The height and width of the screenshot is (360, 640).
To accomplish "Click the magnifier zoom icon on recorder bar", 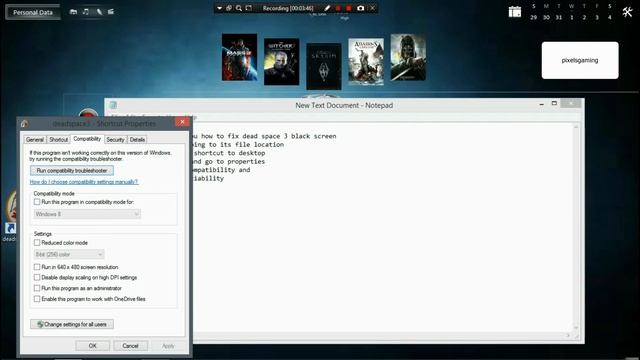I will (x=239, y=8).
